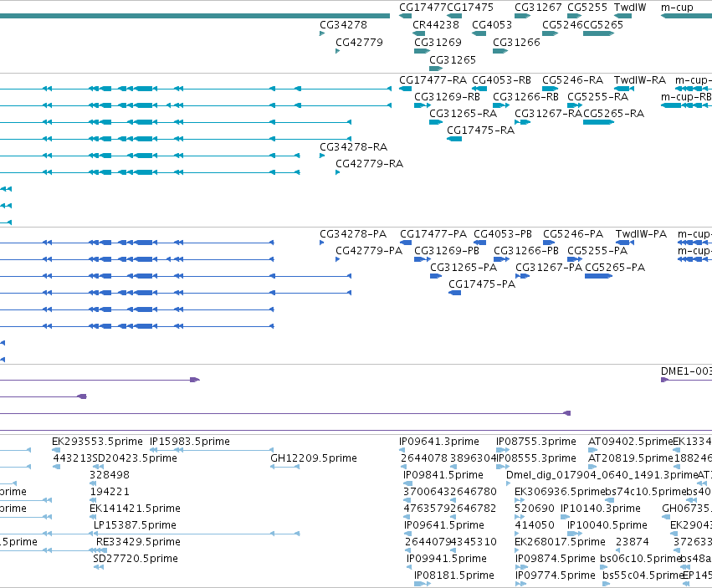Click the CG34278 gene label

tap(343, 25)
